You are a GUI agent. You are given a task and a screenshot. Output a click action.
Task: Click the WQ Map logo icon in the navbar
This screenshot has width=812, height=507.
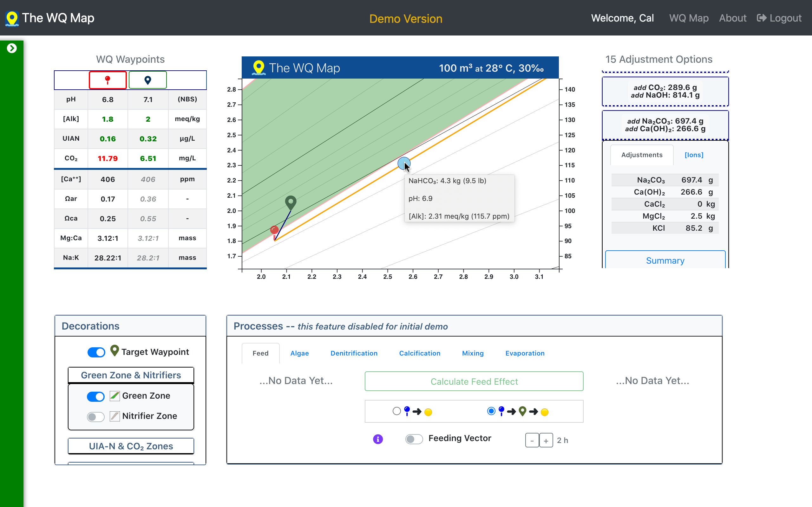pyautogui.click(x=12, y=18)
